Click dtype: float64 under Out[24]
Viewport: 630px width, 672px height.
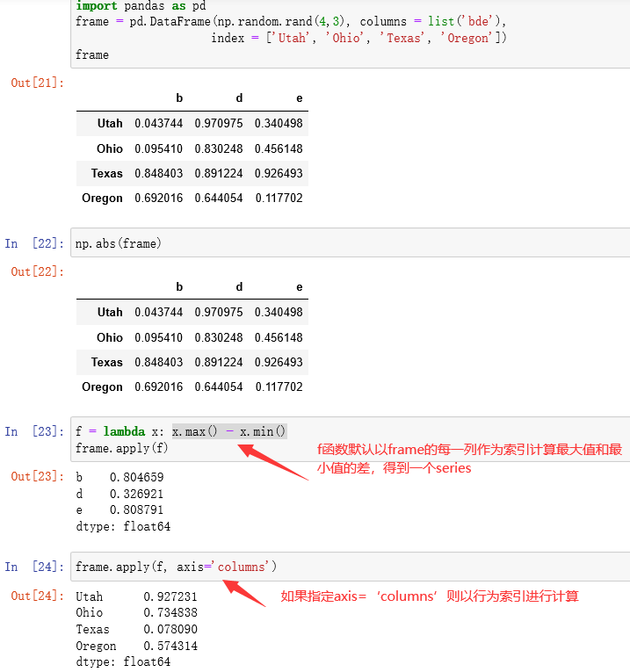(123, 661)
